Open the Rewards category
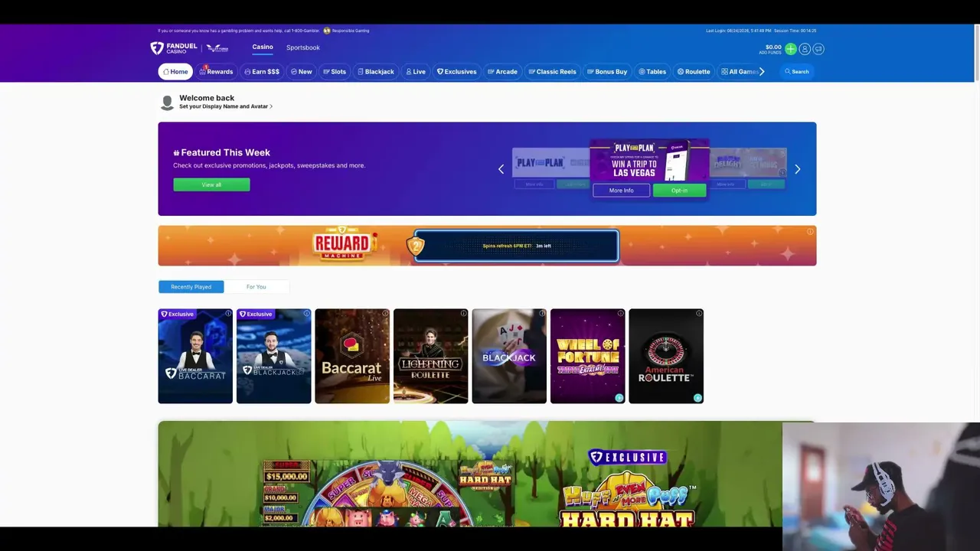980x551 pixels. pos(216,72)
